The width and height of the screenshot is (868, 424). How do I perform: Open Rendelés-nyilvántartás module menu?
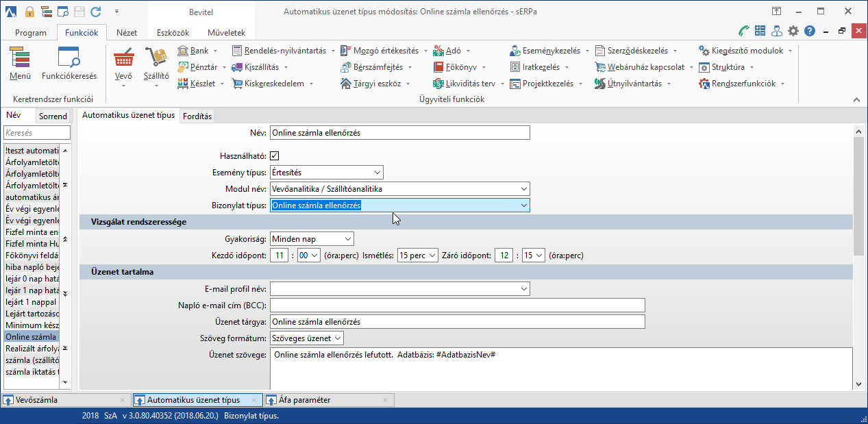[284, 51]
